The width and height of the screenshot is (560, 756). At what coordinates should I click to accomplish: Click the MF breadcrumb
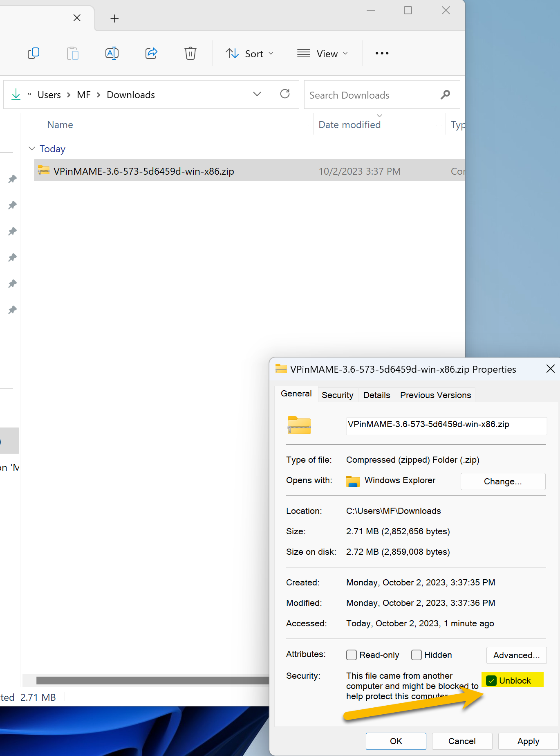click(84, 95)
